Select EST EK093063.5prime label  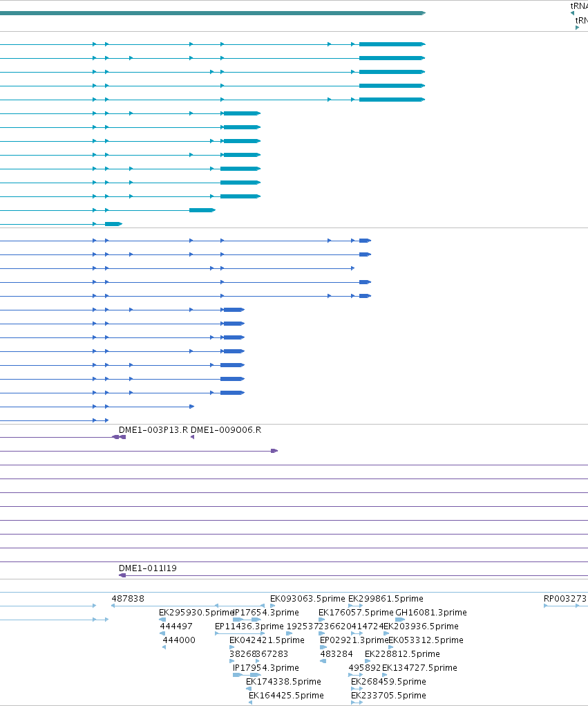tap(307, 599)
